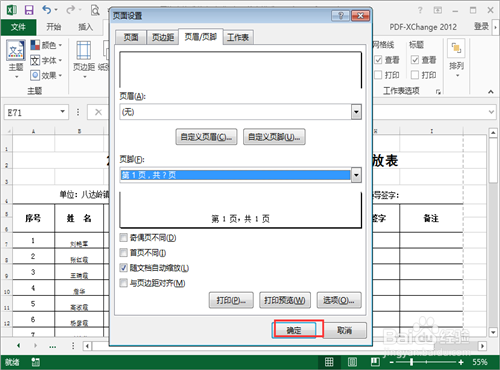Toggle 奇偶页不同 checkbox
Viewport: 500px width, 370px height.
124,238
